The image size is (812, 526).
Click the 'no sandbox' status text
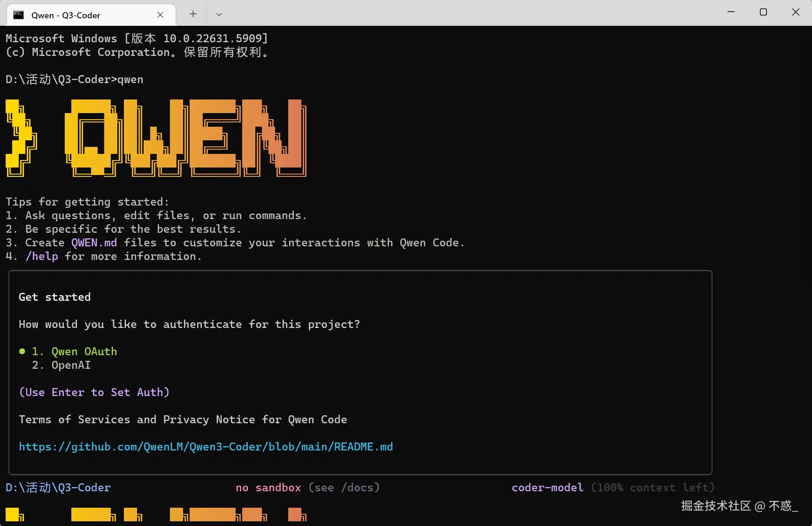[x=268, y=488]
